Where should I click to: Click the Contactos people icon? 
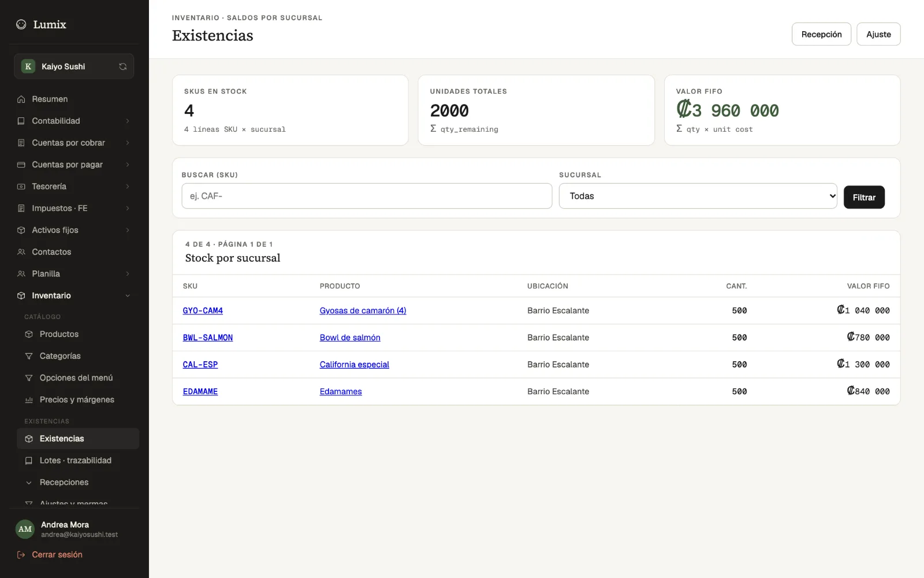[21, 252]
